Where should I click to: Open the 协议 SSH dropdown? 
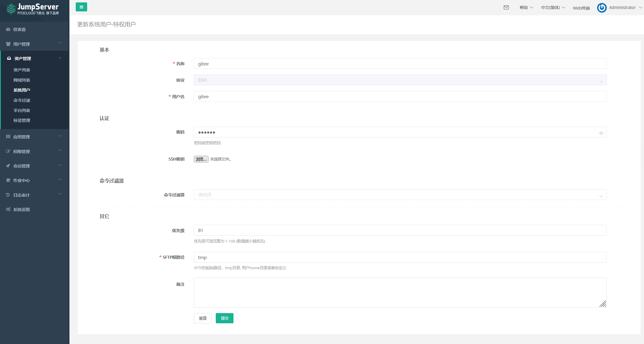click(400, 80)
